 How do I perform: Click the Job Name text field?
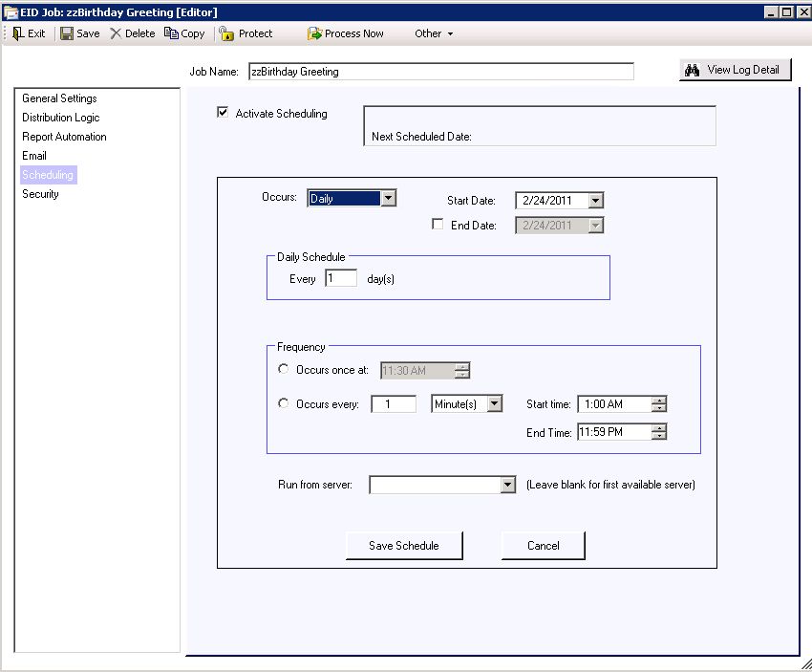pyautogui.click(x=439, y=72)
